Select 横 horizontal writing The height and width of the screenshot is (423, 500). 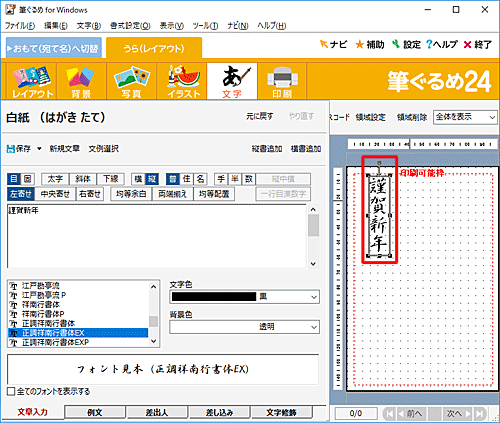coord(138,179)
